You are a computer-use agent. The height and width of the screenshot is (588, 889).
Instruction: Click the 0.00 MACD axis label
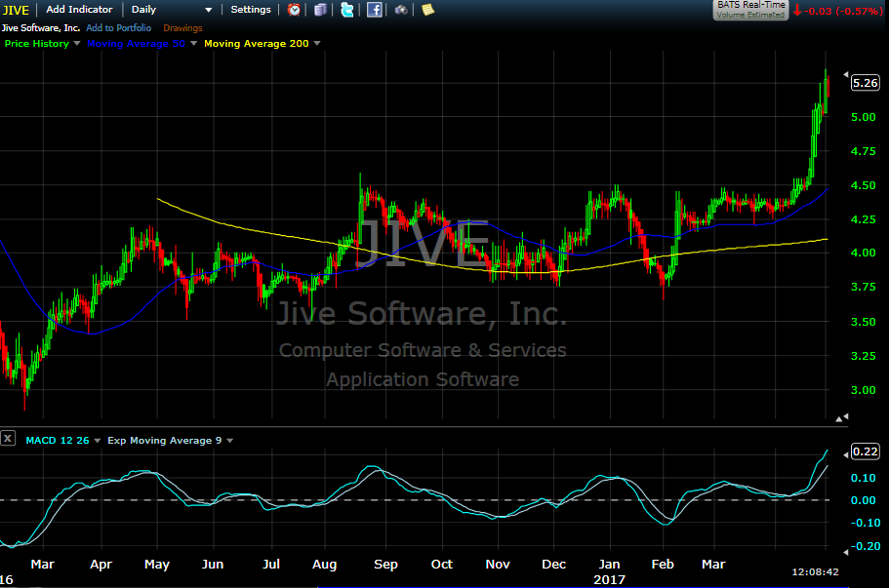[864, 500]
